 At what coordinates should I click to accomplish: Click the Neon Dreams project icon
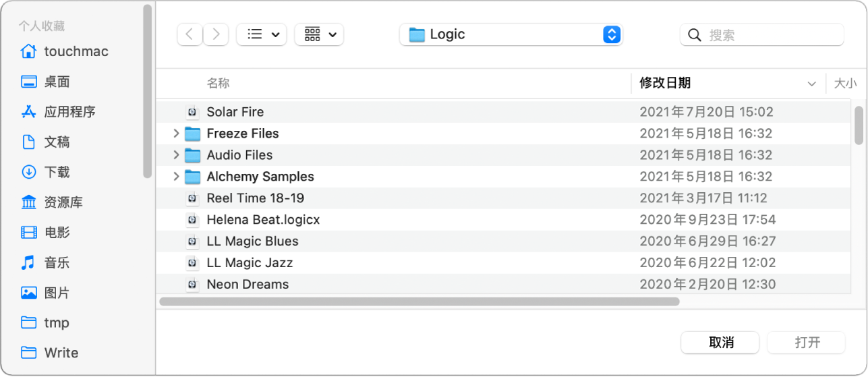pos(193,285)
